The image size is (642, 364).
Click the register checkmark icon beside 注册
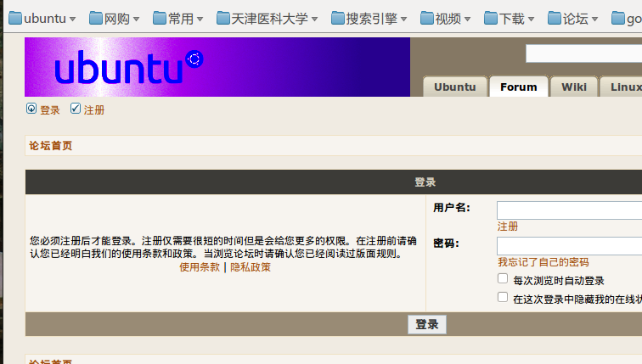[76, 109]
